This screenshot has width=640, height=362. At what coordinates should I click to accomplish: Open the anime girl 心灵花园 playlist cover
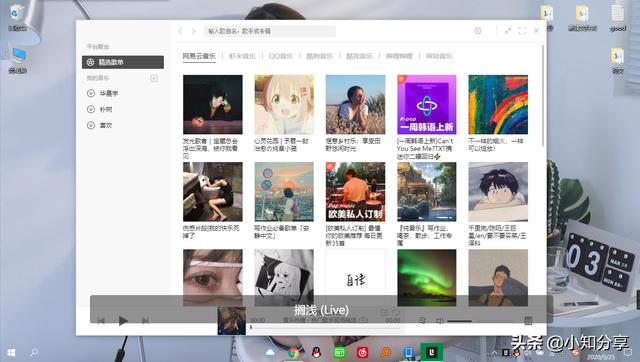(x=284, y=104)
